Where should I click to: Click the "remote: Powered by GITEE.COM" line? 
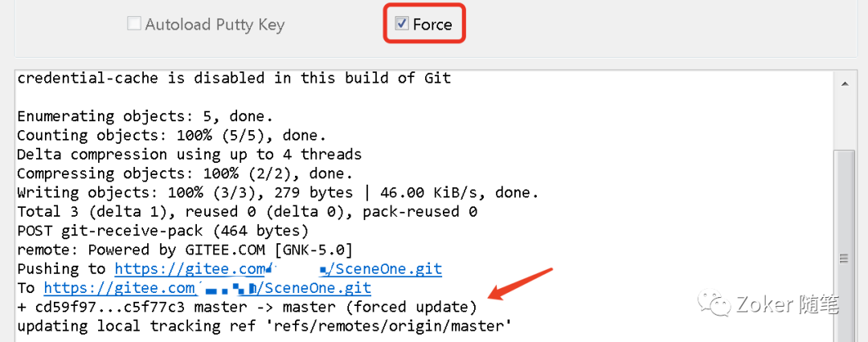pos(185,250)
